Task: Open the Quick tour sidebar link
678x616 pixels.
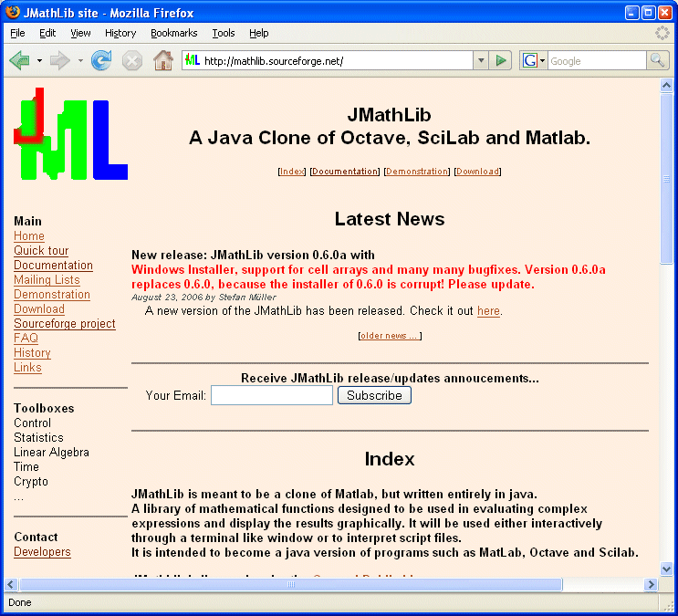Action: (x=41, y=251)
